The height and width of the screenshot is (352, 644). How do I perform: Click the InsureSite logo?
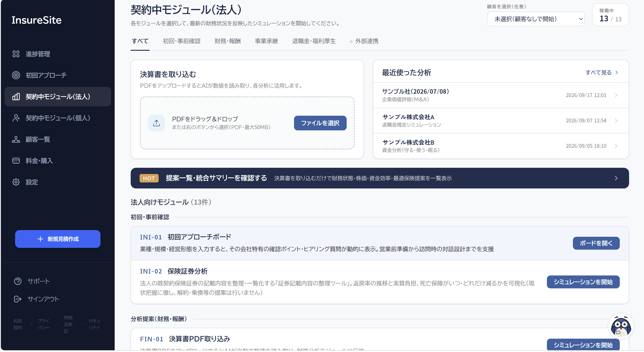pos(36,20)
